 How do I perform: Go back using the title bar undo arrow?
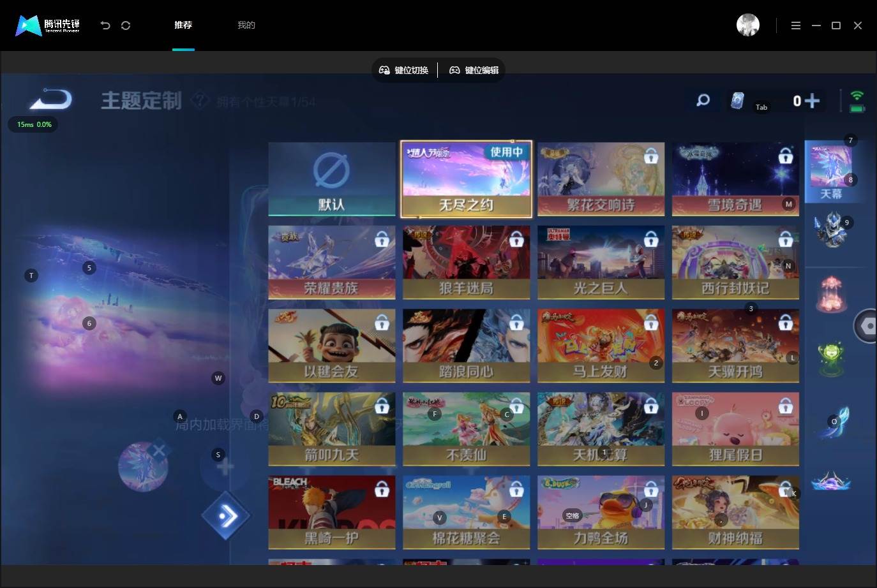point(105,26)
